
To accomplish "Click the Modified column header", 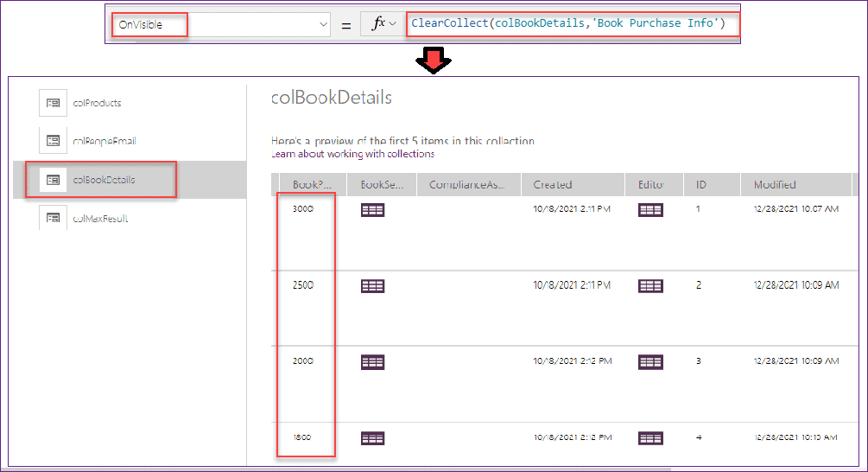I will pyautogui.click(x=796, y=184).
